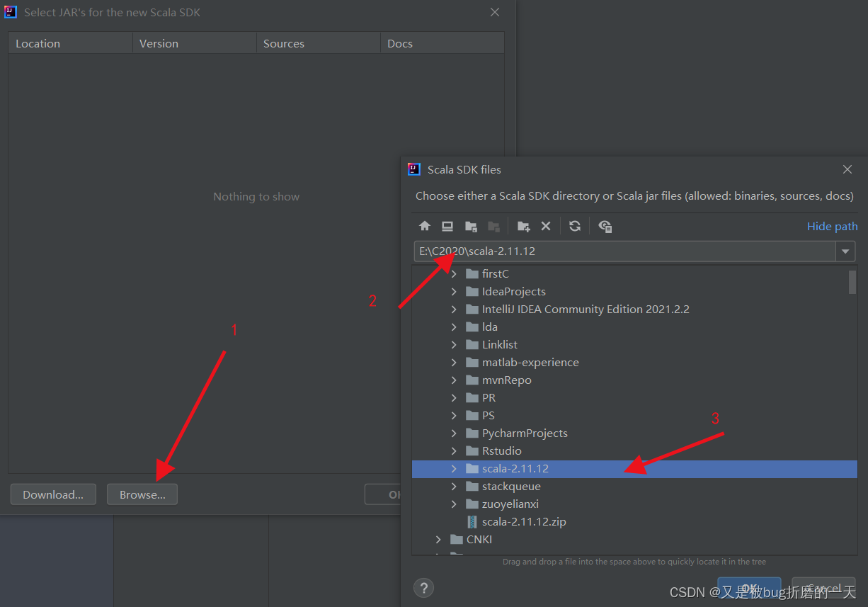This screenshot has height=607, width=868.
Task: Click the Docs column header
Action: coord(442,43)
